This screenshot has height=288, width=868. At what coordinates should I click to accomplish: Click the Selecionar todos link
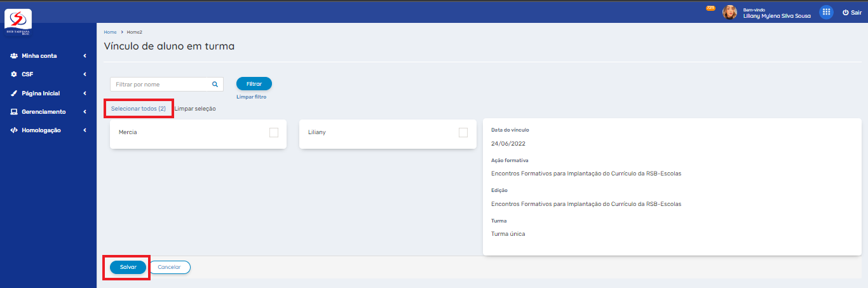(x=138, y=109)
